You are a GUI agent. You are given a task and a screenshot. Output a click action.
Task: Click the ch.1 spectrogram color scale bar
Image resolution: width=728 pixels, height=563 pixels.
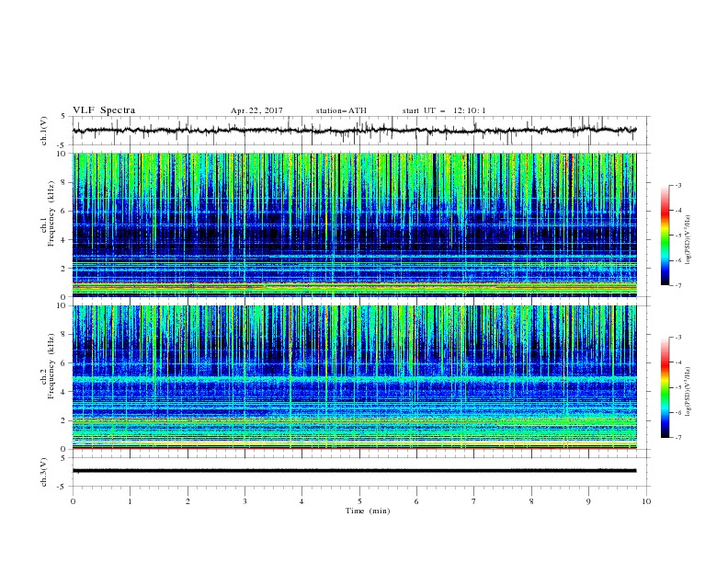click(665, 236)
